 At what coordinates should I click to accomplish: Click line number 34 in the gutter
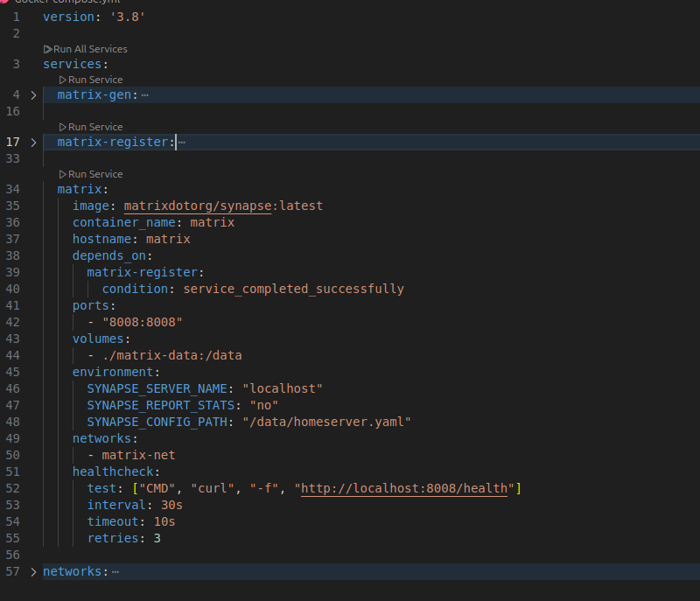tap(12, 189)
